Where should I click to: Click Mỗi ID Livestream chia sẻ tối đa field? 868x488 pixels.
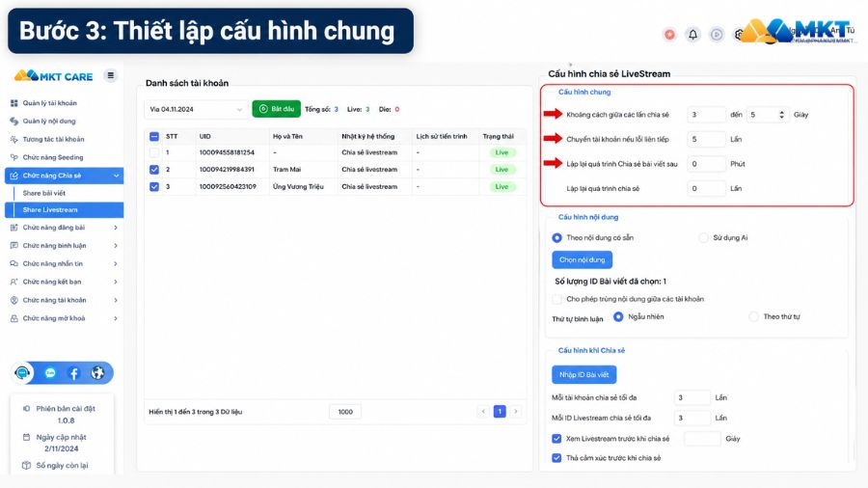click(692, 419)
